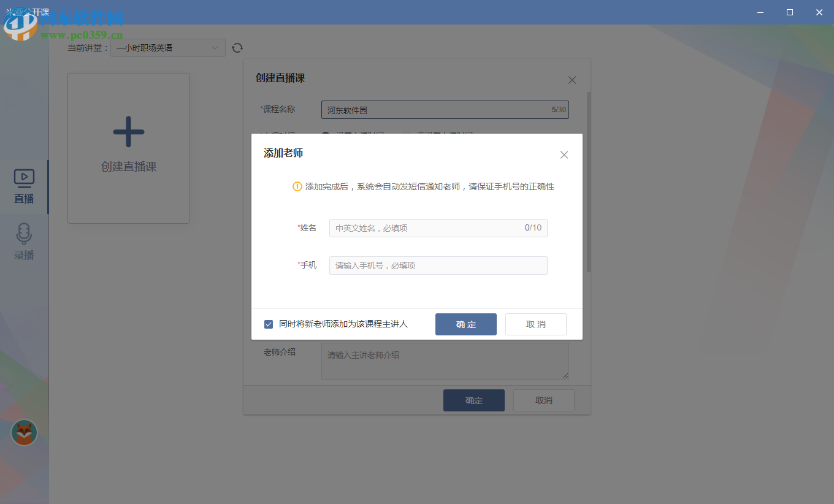This screenshot has width=834, height=504.
Task: Click the plus icon on 创建直播课 card
Action: coord(128,131)
